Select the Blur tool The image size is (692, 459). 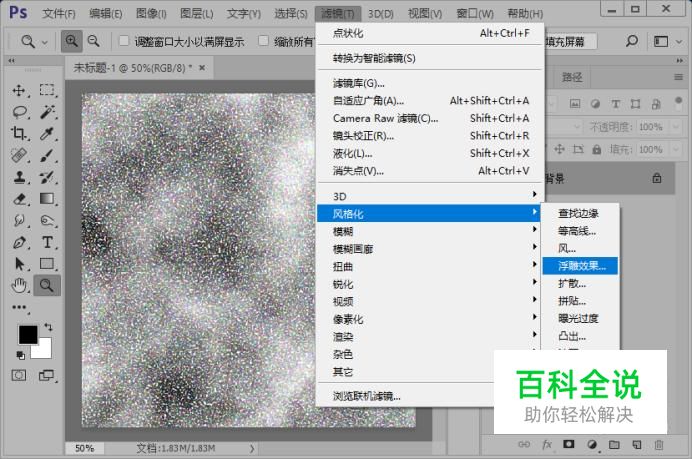(19, 220)
